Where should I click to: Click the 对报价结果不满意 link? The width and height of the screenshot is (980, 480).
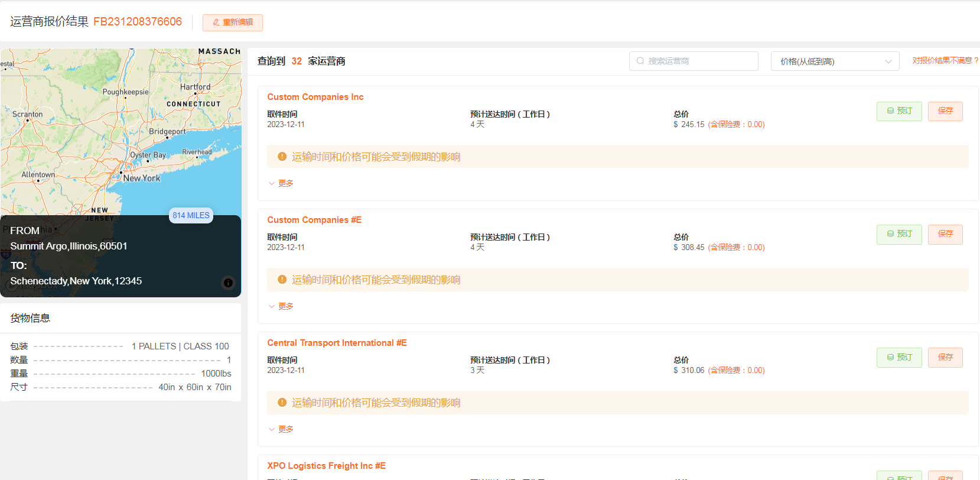[x=945, y=61]
